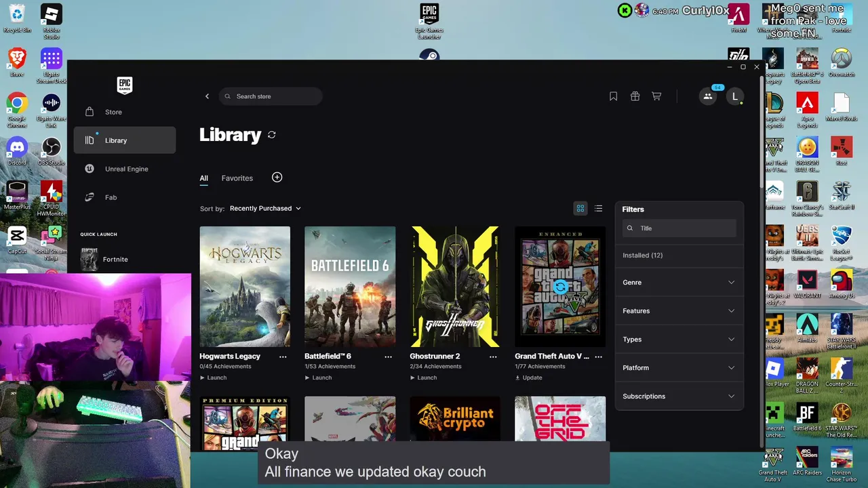The height and width of the screenshot is (488, 868).
Task: Open Unreal Engine section
Action: (125, 169)
